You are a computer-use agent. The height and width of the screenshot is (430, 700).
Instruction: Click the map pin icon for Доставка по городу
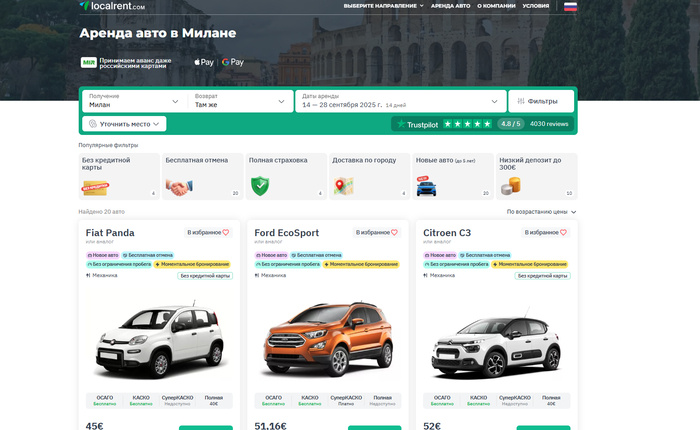(343, 186)
